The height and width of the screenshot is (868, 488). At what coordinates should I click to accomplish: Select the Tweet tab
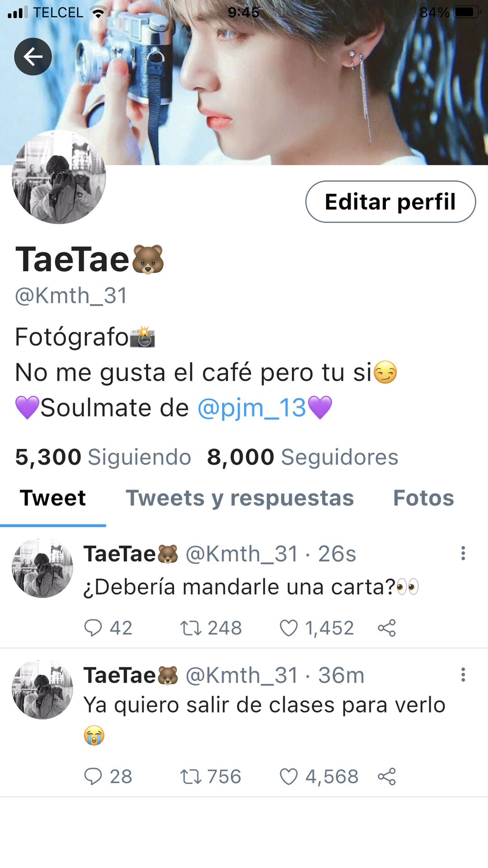[53, 498]
